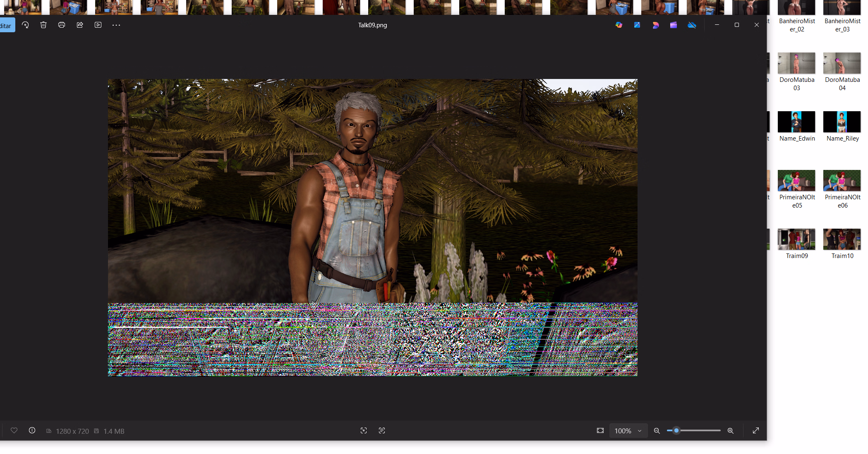This screenshot has width=868, height=454.
Task: Open the share option
Action: (80, 25)
